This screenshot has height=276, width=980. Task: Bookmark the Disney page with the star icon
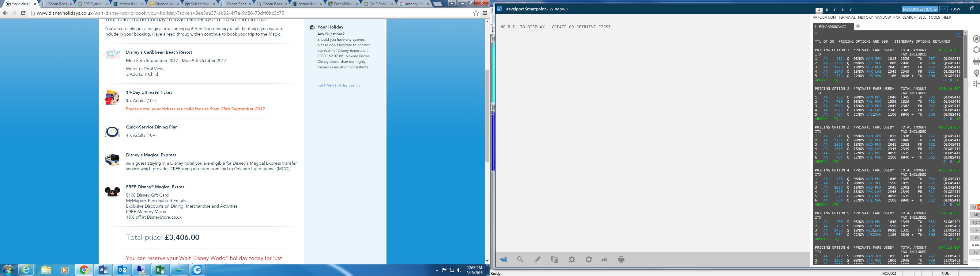(476, 13)
